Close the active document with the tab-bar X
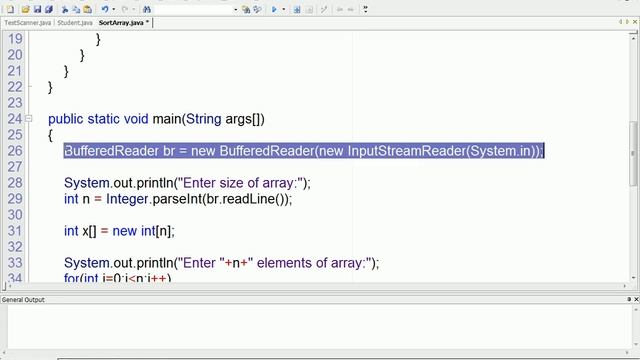 [635, 22]
